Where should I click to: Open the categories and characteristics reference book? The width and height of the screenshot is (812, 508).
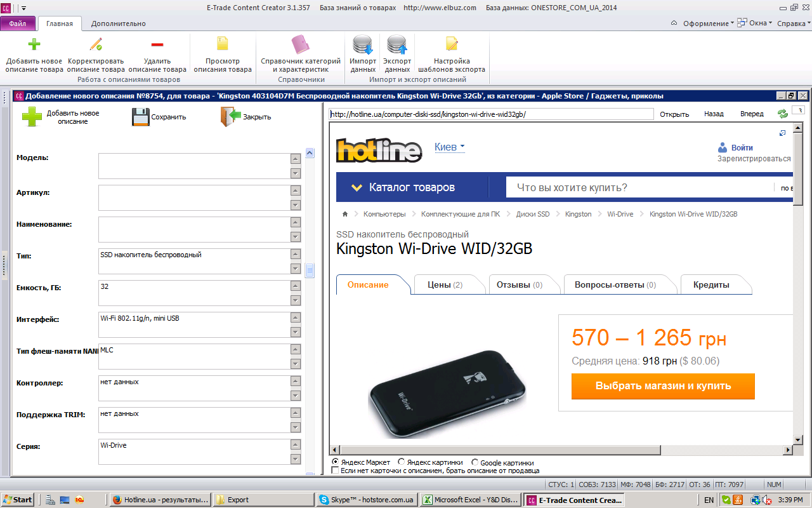(x=301, y=44)
